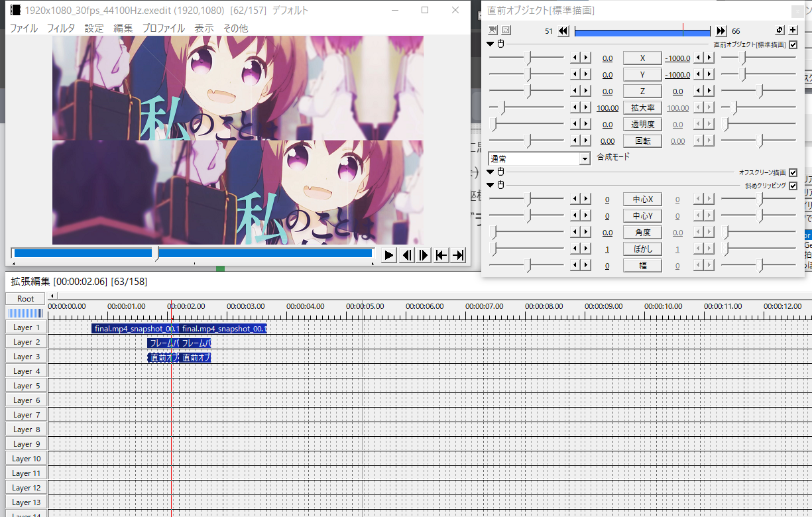Decrease the left 拡大率 value with arrow
The width and height of the screenshot is (812, 517).
576,107
